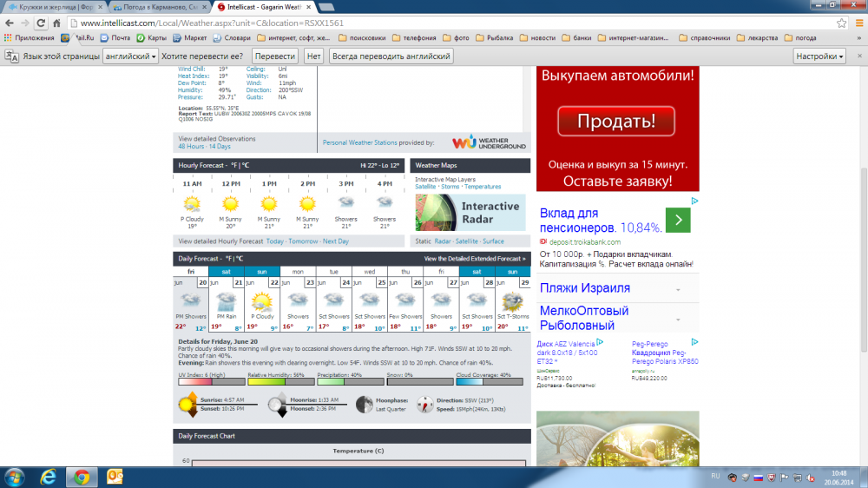The width and height of the screenshot is (868, 488).
Task: Click the 12 PM mostly sunny icon
Action: pyautogui.click(x=230, y=204)
